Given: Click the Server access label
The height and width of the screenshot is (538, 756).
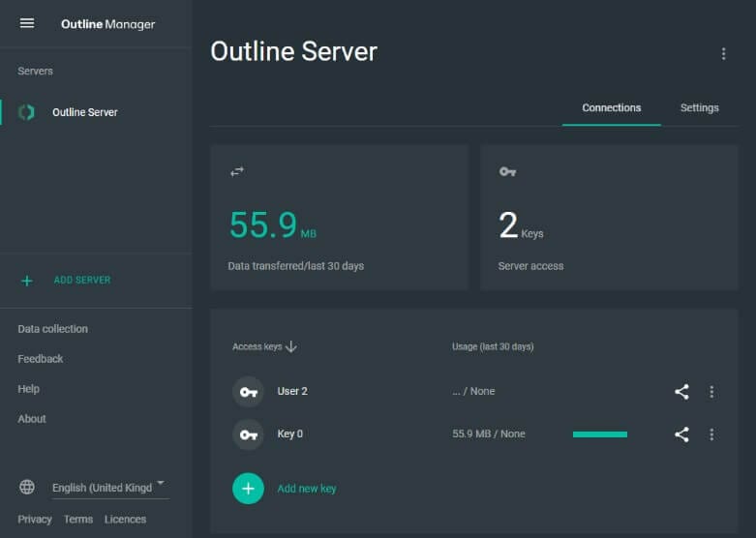Looking at the screenshot, I should click(530, 266).
